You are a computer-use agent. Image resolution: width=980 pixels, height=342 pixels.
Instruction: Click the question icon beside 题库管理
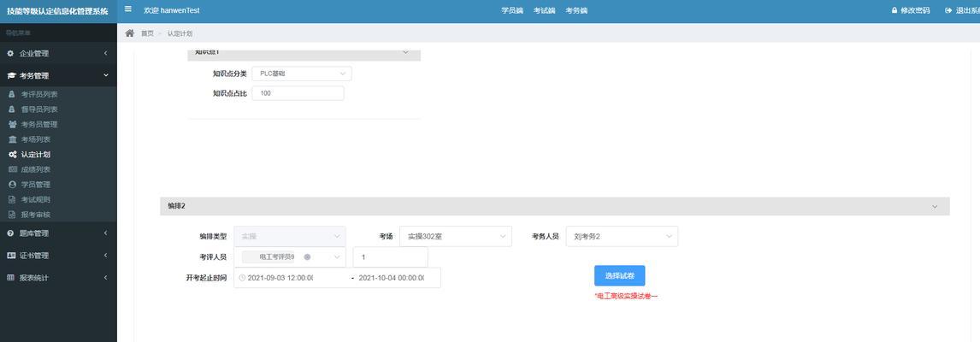point(10,233)
